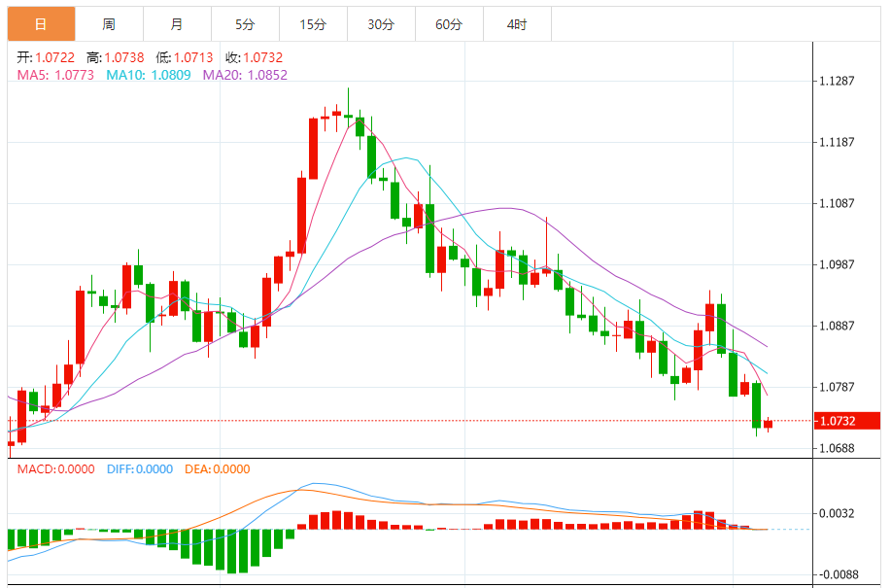
Task: Click the 0.0032 MACD axis label
Action: [837, 513]
